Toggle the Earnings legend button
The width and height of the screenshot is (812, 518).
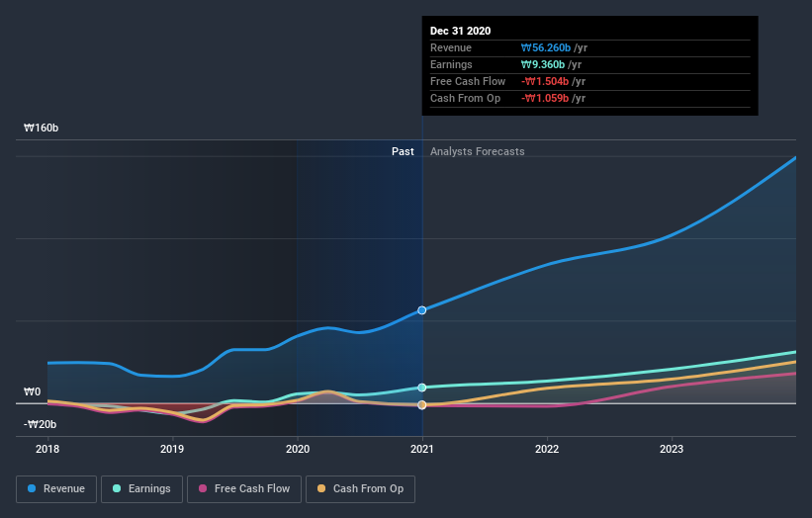point(141,489)
